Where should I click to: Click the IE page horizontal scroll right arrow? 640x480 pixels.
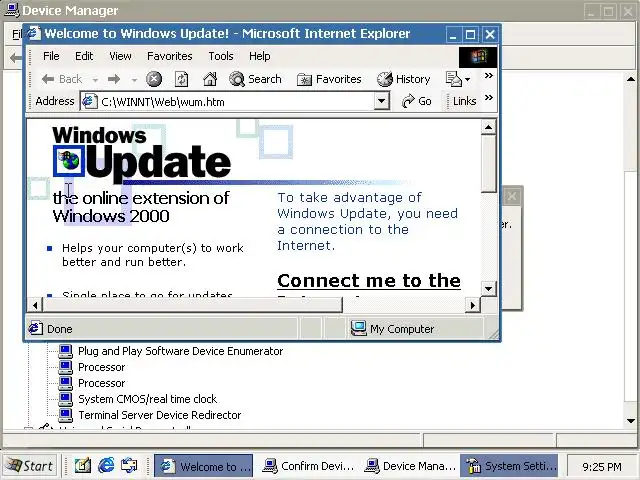point(473,305)
